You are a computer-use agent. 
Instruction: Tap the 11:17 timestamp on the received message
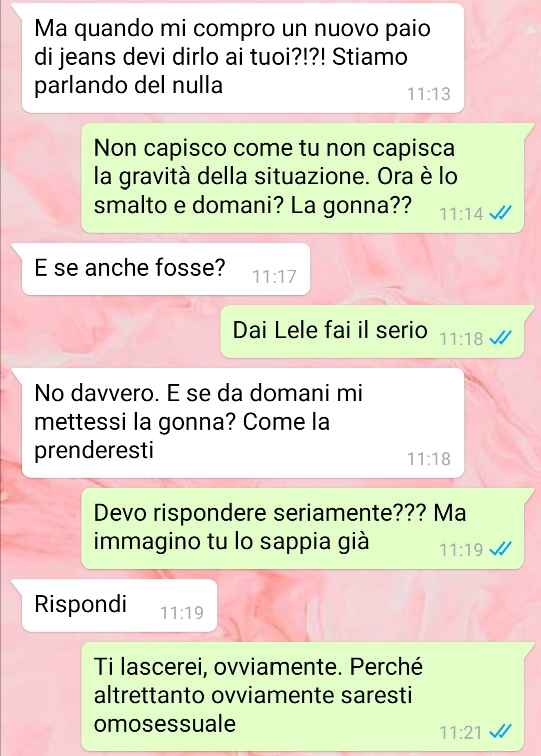tap(275, 276)
